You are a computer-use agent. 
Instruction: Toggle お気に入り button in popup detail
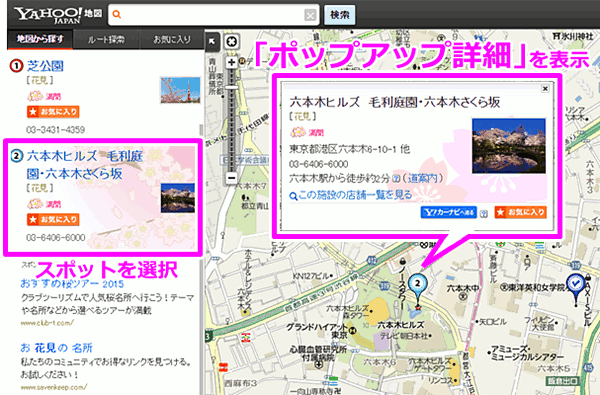click(520, 212)
